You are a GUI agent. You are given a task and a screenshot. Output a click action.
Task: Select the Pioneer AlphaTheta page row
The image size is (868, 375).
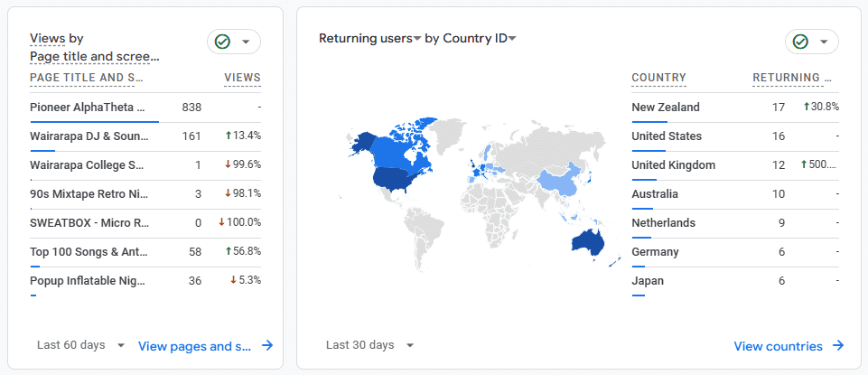tap(145, 108)
